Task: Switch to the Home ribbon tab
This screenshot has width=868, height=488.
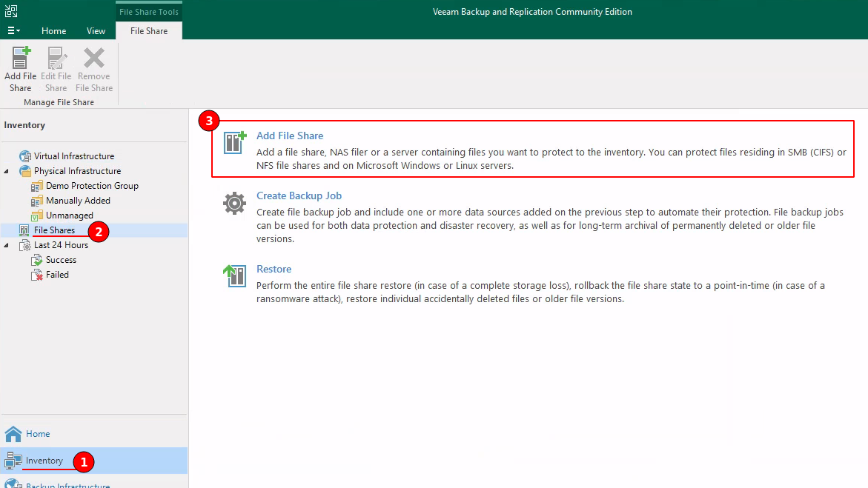Action: [53, 31]
